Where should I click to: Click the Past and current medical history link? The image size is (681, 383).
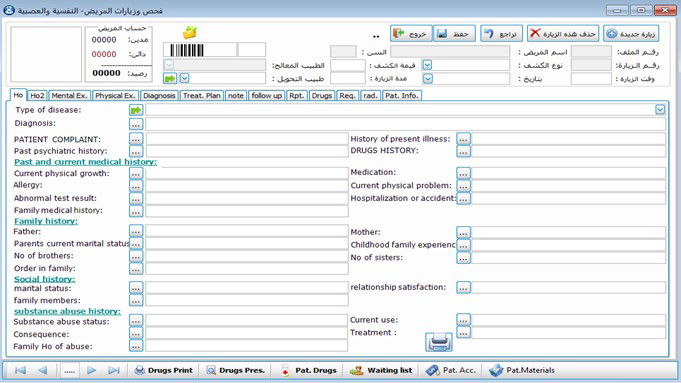pos(85,162)
